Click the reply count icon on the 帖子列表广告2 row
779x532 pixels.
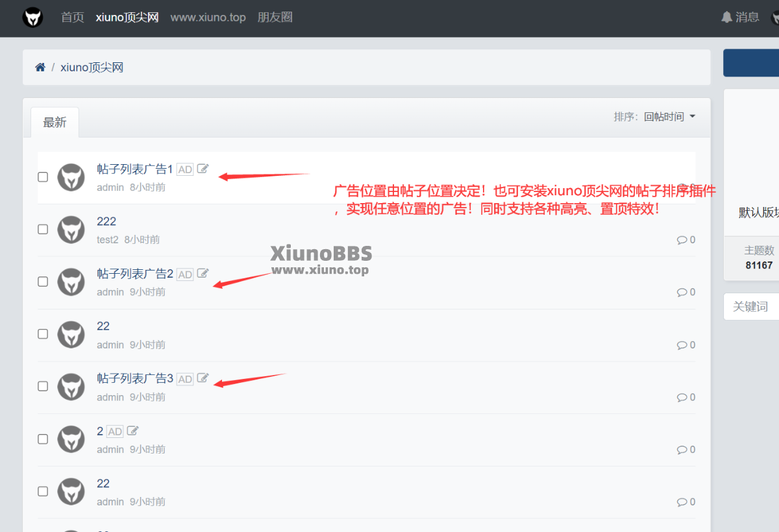tap(682, 293)
